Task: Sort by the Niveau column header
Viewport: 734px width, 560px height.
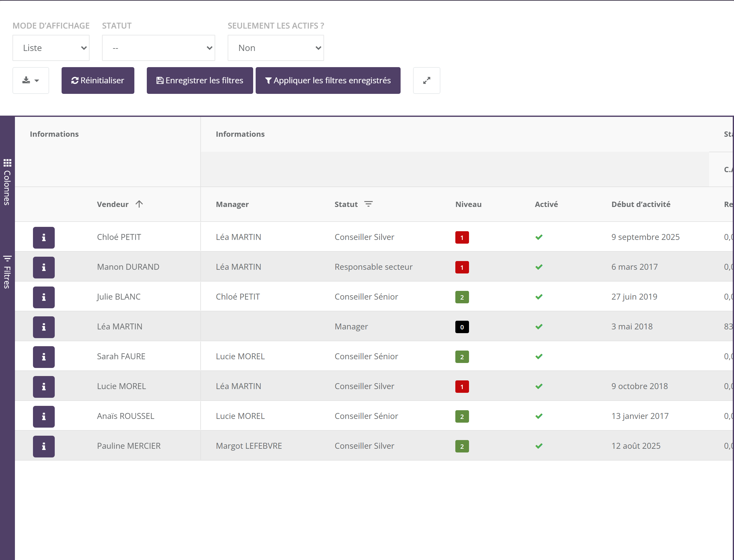Action: (468, 204)
